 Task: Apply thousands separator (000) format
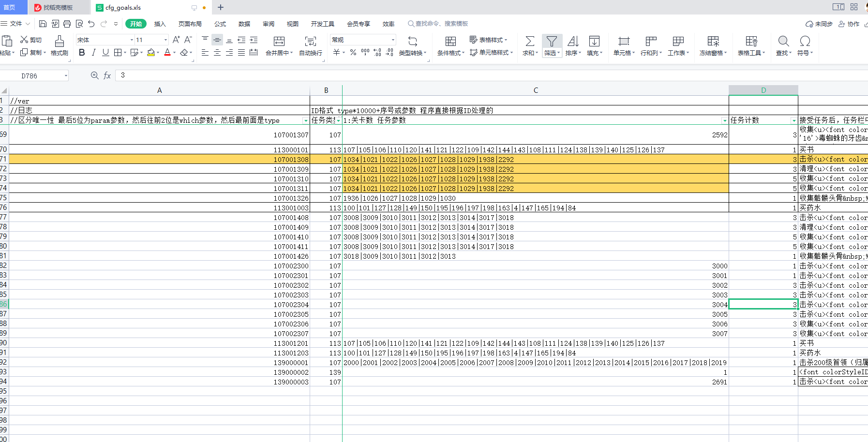[365, 52]
